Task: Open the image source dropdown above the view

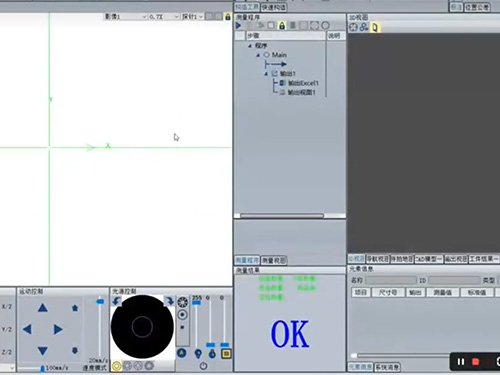Action: pyautogui.click(x=125, y=17)
